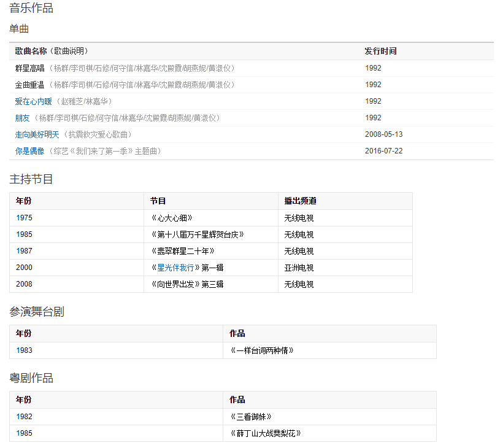Screen dimensions: 503x448
Task: Click the 《翡翠群星二十年》 program cell
Action: pos(182,251)
